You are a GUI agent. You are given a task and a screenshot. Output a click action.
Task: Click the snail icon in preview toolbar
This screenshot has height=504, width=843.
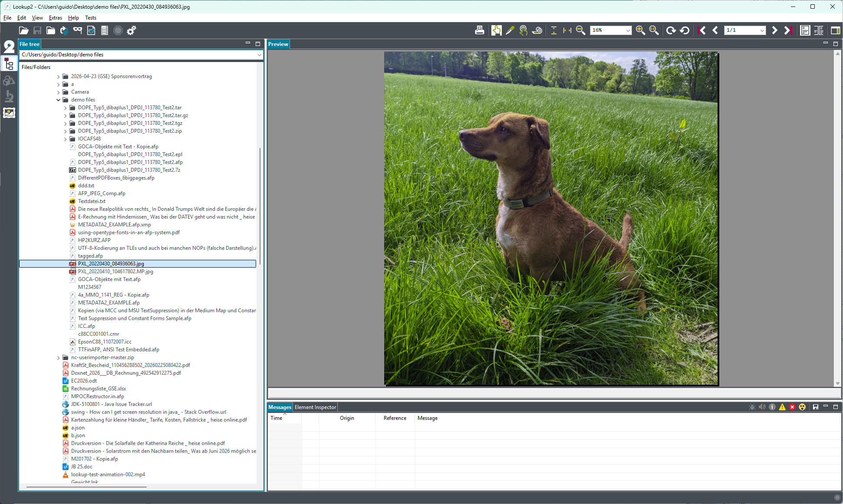coord(537,30)
